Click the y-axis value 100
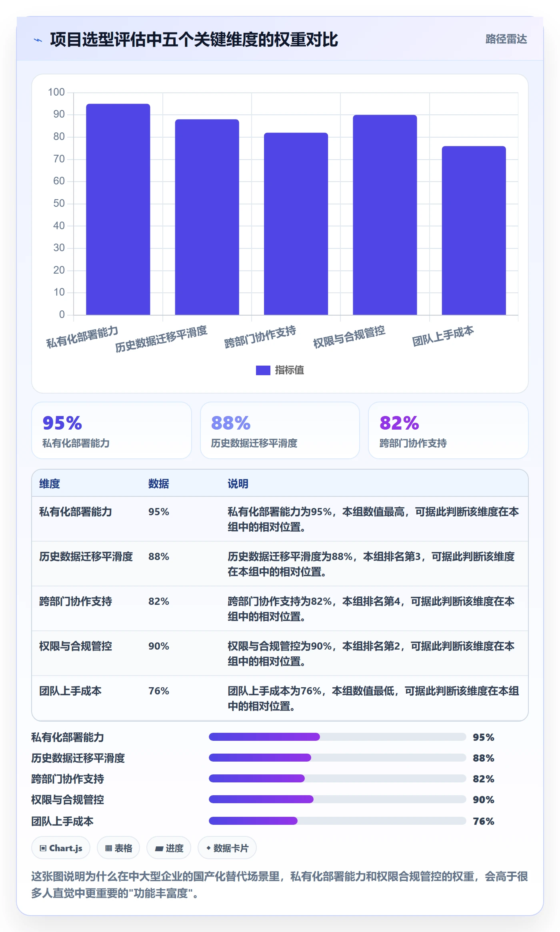This screenshot has width=560, height=932. point(56,92)
